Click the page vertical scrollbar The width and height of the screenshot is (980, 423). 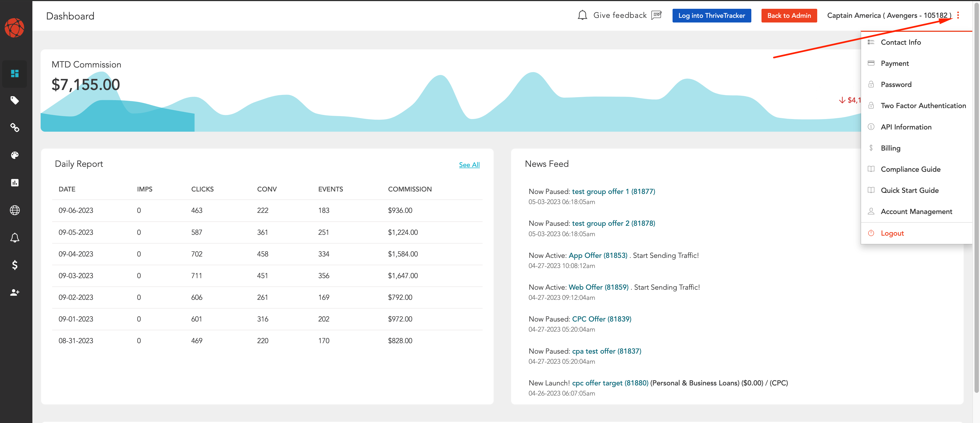coord(976,198)
